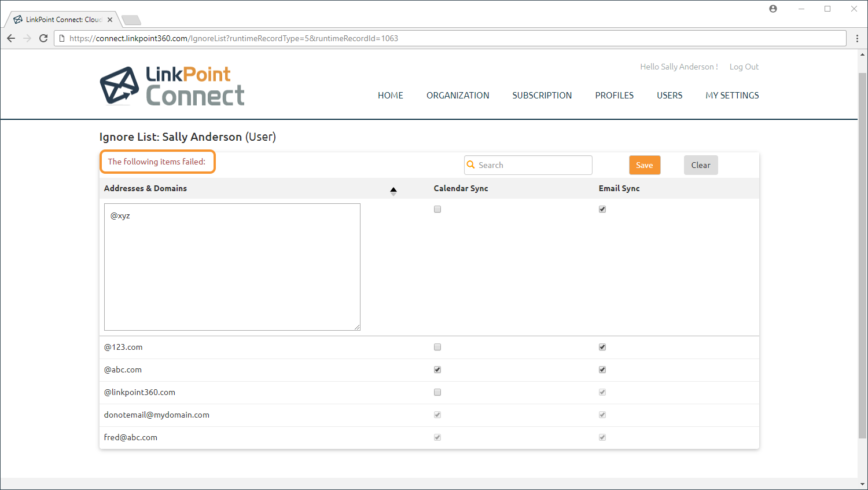868x490 pixels.
Task: Click inside the @xyz address text area
Action: tap(232, 266)
